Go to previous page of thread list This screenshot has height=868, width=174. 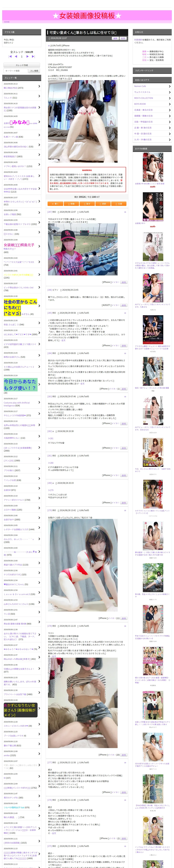(x=16, y=57)
